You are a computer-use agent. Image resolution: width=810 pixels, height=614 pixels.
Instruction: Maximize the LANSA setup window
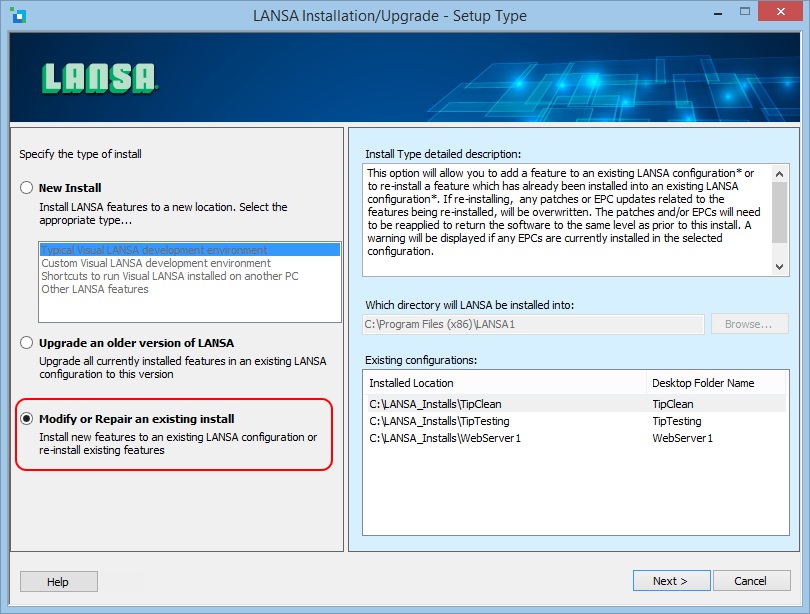point(744,11)
